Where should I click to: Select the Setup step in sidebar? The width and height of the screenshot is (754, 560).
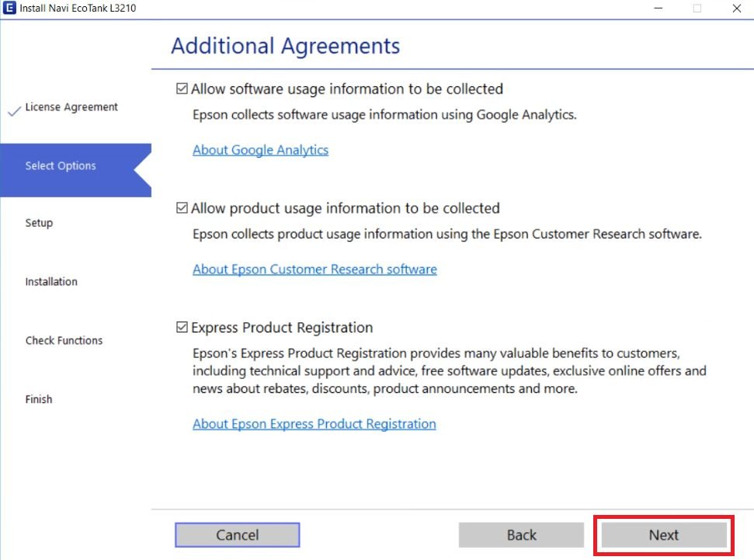pos(39,223)
